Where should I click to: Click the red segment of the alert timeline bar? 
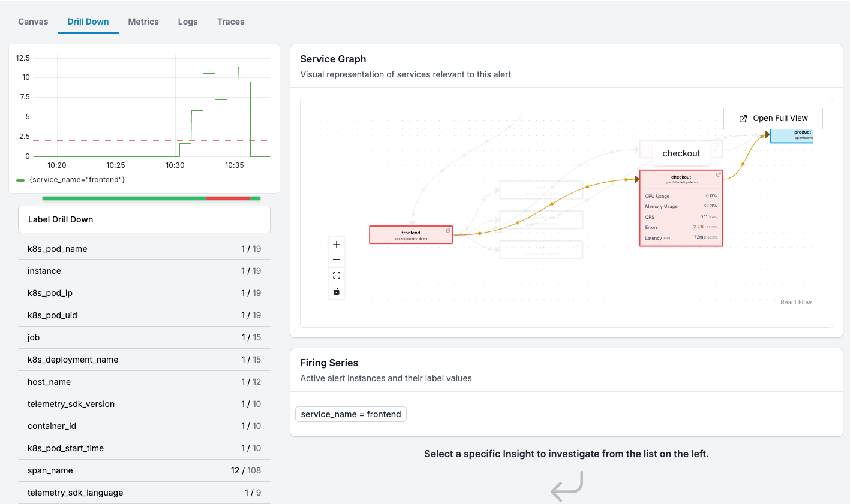[x=227, y=198]
